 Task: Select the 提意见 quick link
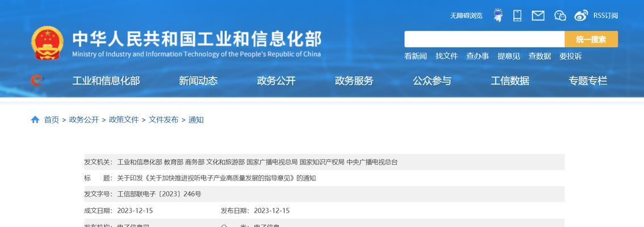[x=508, y=56]
